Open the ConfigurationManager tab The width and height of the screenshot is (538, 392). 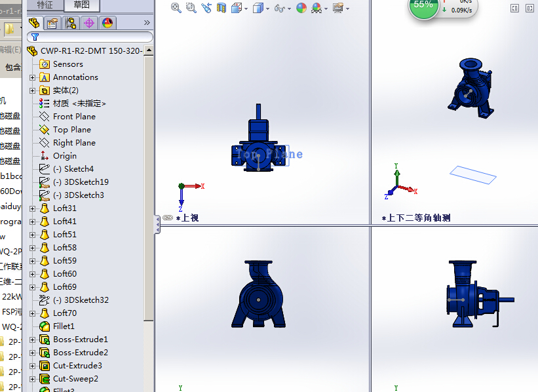coord(71,24)
